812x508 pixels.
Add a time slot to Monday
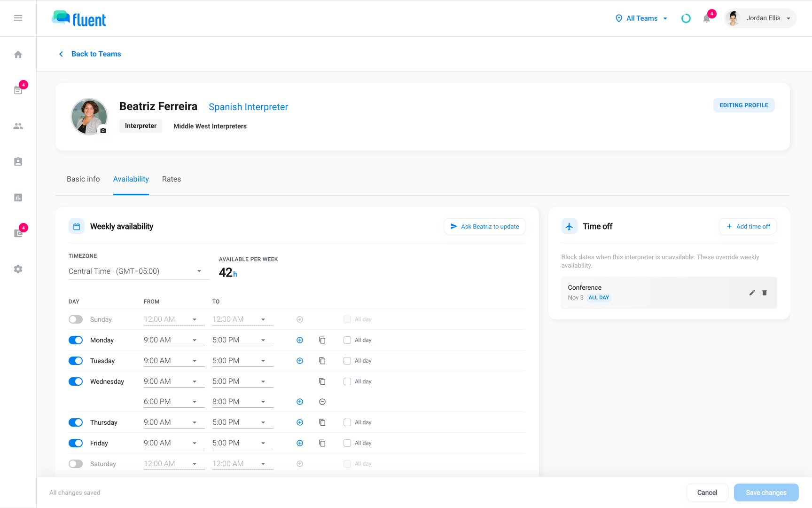[300, 340]
